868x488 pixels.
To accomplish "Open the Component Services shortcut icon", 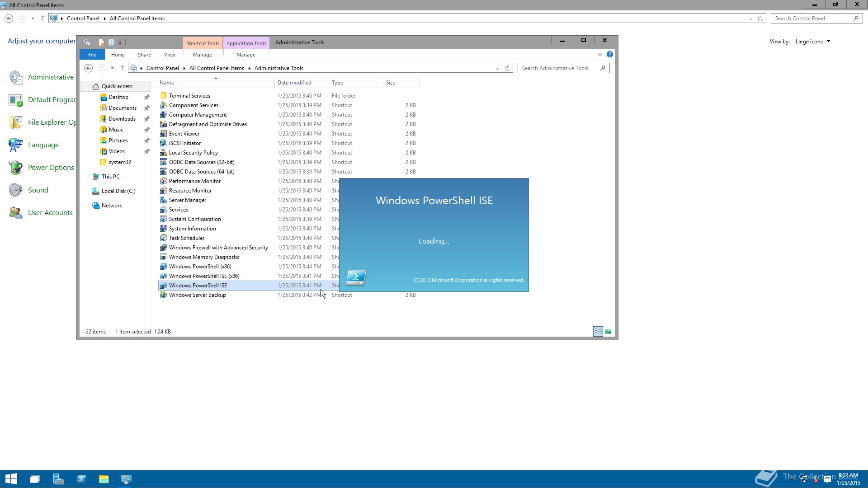I will pyautogui.click(x=164, y=105).
